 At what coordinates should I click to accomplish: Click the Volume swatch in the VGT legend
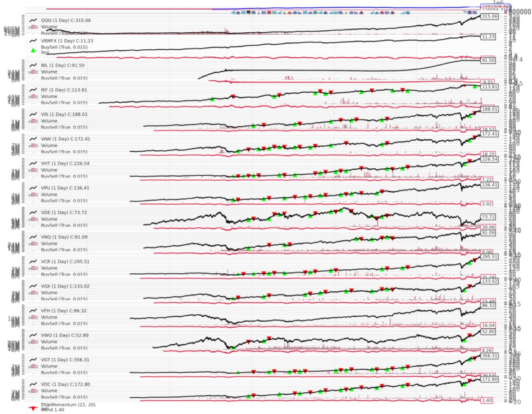click(x=33, y=366)
